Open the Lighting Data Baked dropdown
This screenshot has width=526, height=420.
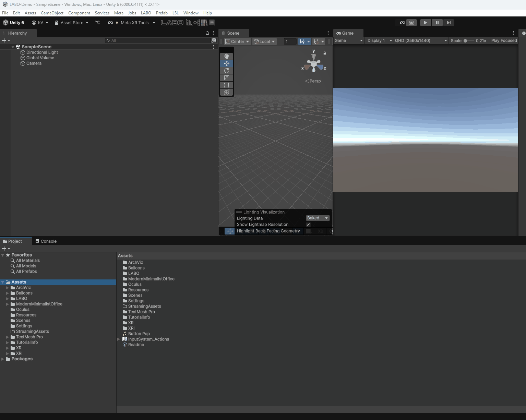[x=318, y=218]
